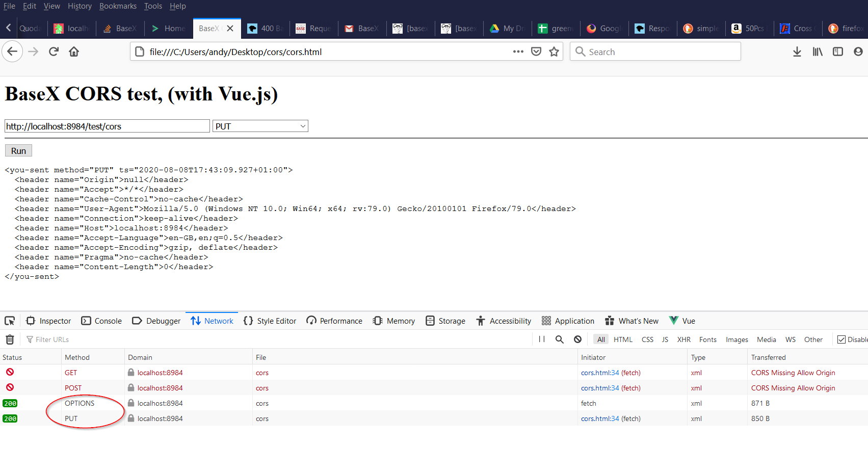Clear network log with trash icon

click(x=10, y=339)
